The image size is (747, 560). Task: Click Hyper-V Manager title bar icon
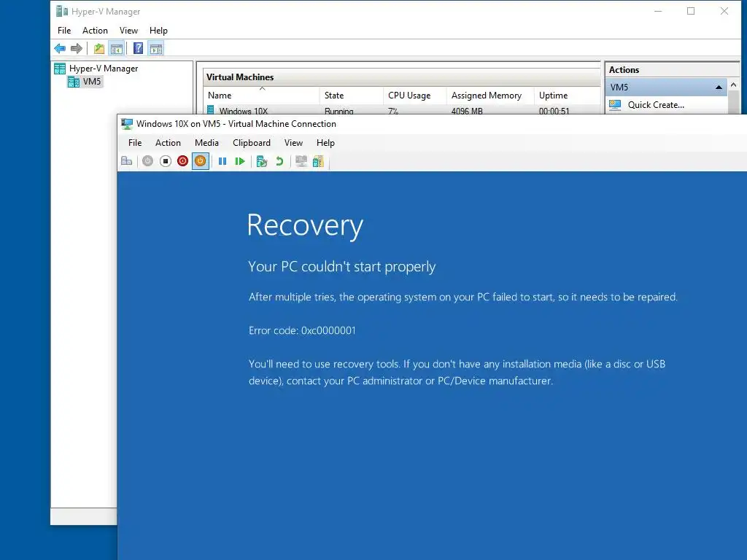(x=62, y=11)
